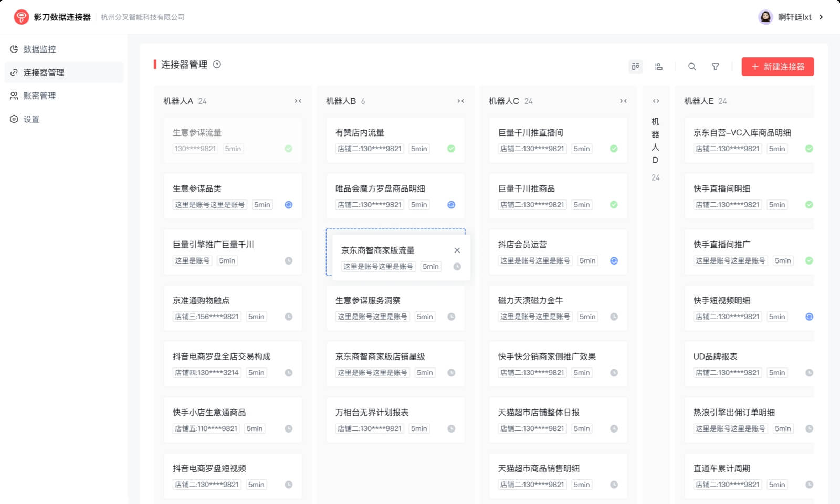The image size is (840, 504).
Task: Click green status icon on 有赞店内流量
Action: click(x=451, y=149)
